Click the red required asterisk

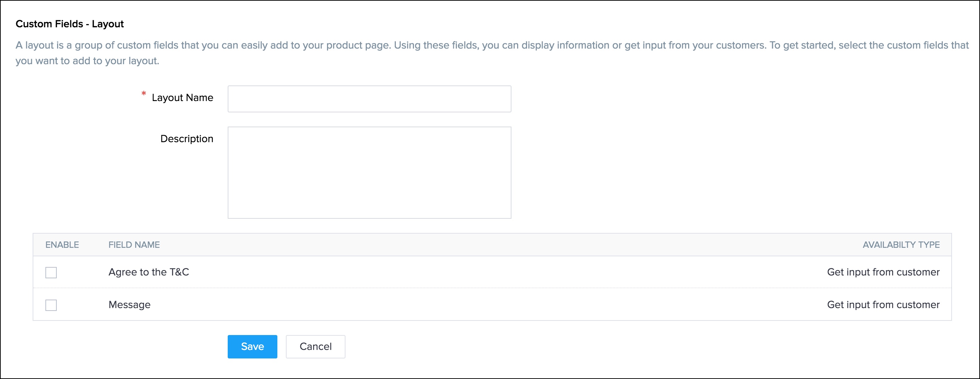click(x=143, y=94)
